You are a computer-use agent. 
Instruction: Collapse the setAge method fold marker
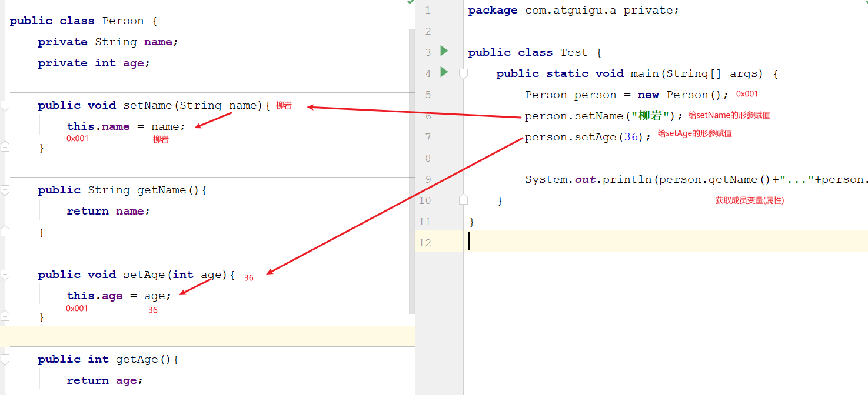pos(5,275)
